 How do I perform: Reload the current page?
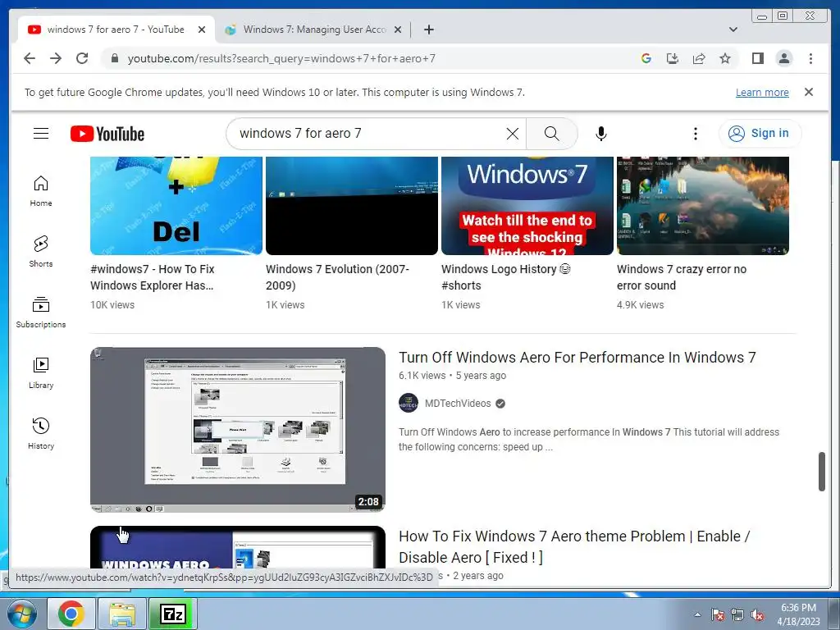click(x=82, y=58)
